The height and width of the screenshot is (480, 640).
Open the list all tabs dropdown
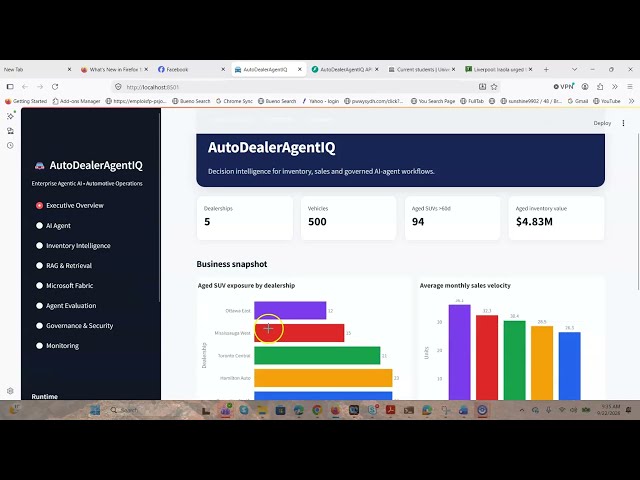pos(574,69)
